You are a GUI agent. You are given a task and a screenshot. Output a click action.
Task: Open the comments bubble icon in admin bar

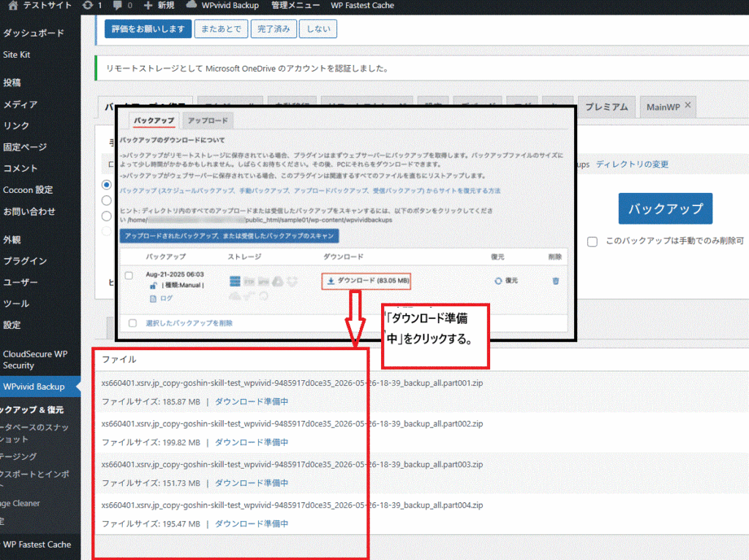(118, 5)
